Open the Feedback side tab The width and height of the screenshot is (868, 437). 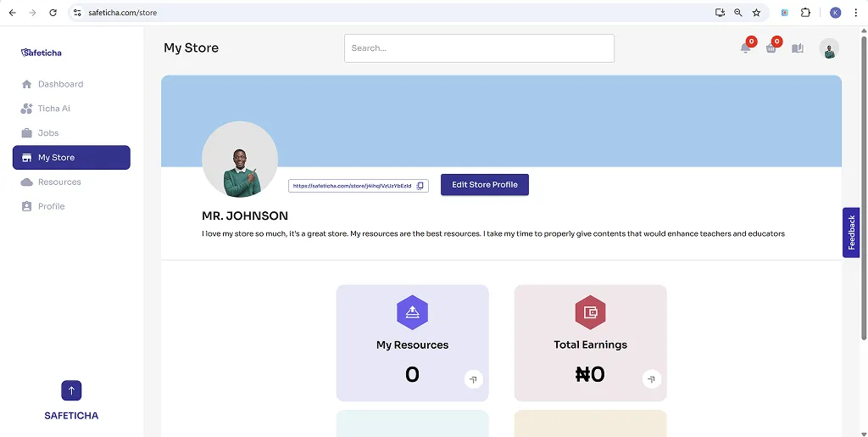851,233
